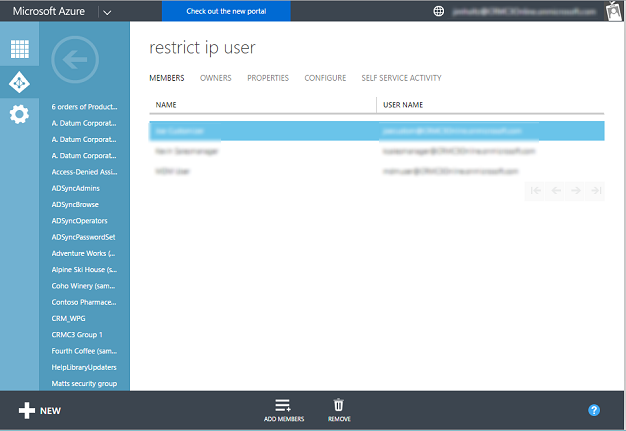This screenshot has height=431, width=626.
Task: Select the Matts security group item
Action: 84,383
